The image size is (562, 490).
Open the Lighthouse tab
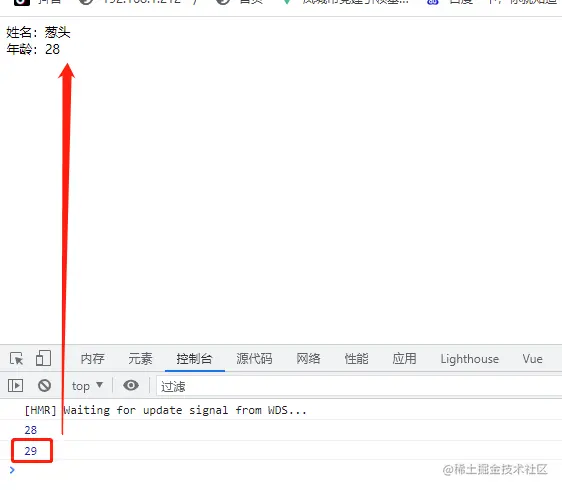click(470, 359)
